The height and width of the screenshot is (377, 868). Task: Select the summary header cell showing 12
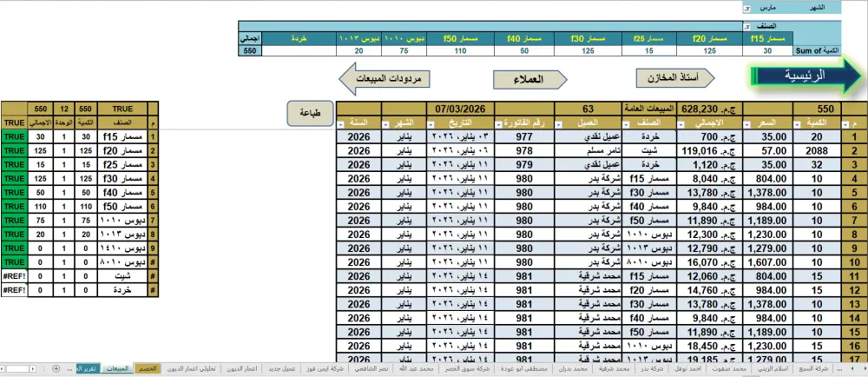pos(63,109)
